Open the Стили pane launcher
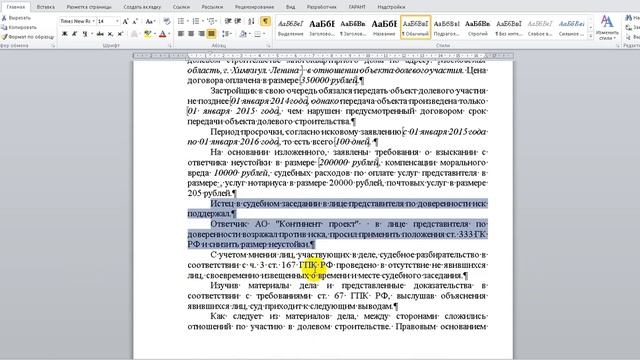The height and width of the screenshot is (360, 640). click(x=618, y=46)
